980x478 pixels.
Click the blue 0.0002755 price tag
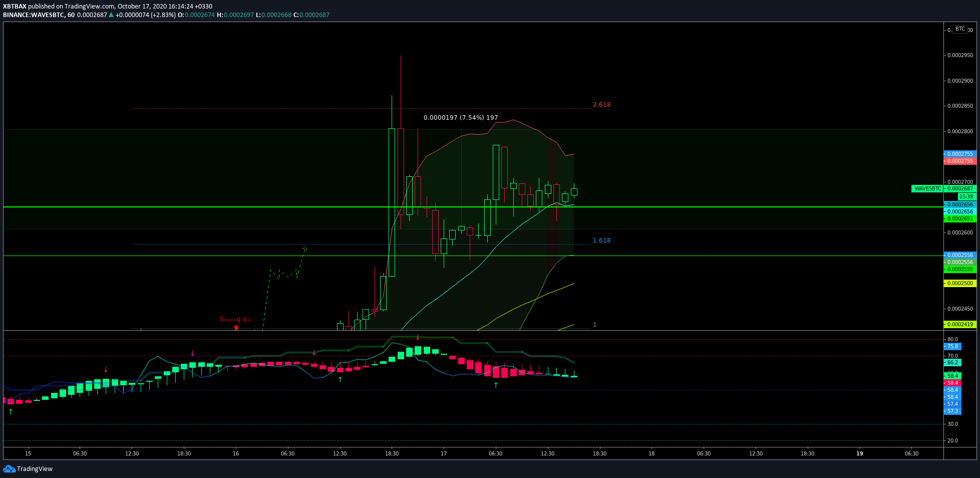[960, 154]
